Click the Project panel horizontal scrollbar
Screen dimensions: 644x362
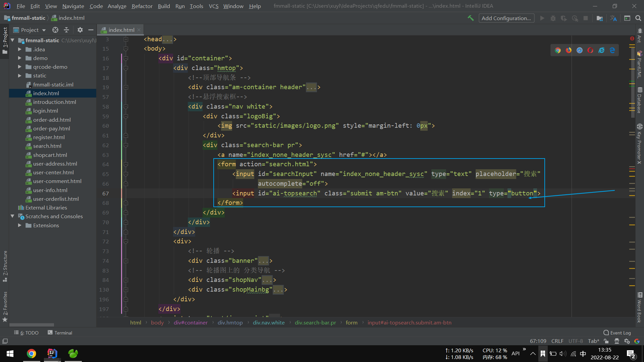pyautogui.click(x=32, y=325)
